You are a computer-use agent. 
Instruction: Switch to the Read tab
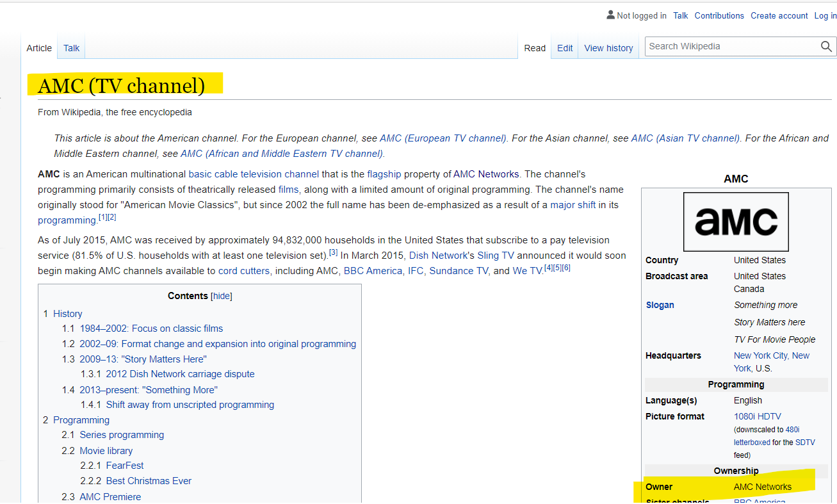[x=535, y=48]
